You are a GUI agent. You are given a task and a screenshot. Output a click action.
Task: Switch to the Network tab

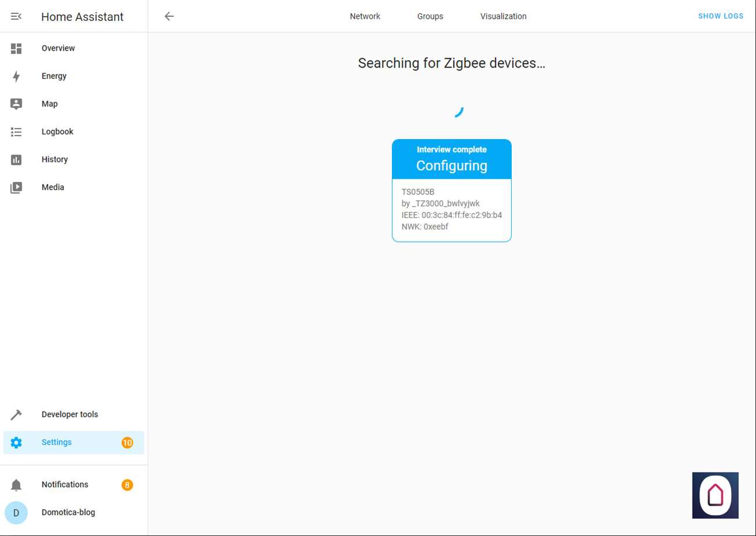[x=365, y=16]
